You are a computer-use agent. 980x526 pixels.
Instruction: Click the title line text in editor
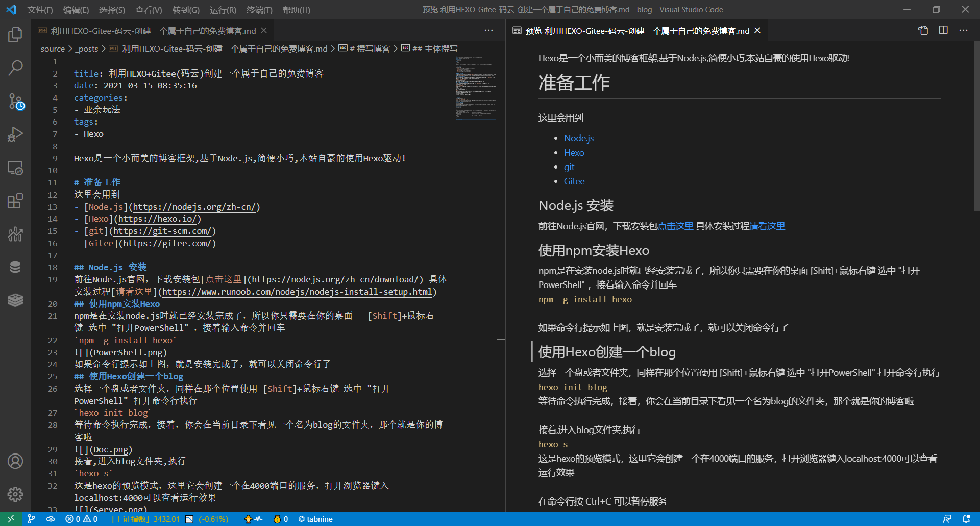[199, 74]
